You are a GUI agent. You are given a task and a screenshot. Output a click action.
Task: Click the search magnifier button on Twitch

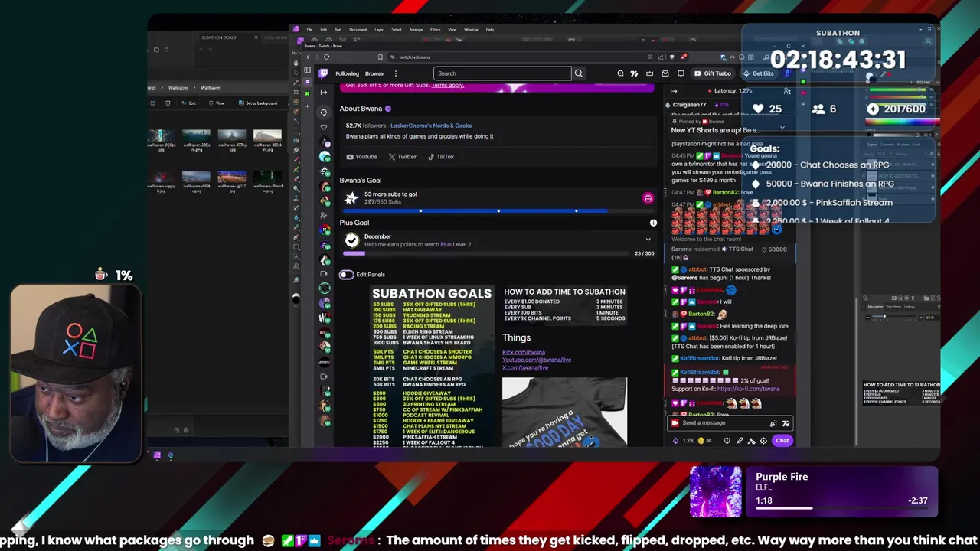click(578, 73)
